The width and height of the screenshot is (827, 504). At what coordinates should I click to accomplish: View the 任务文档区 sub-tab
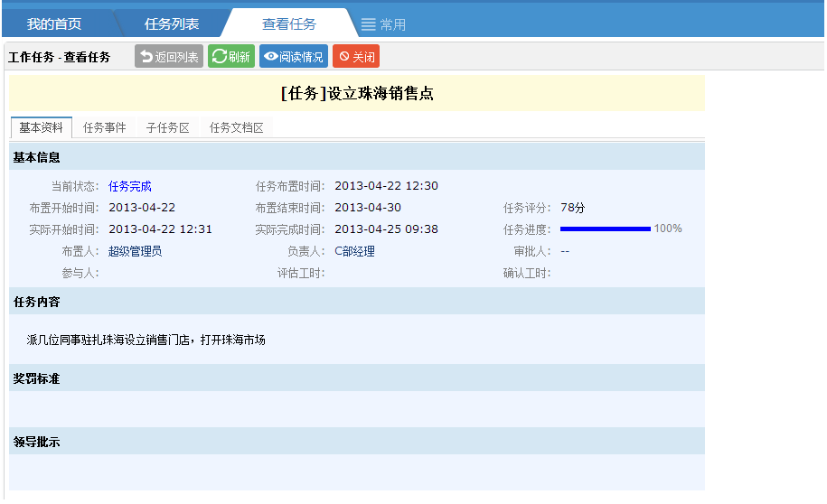(x=237, y=128)
